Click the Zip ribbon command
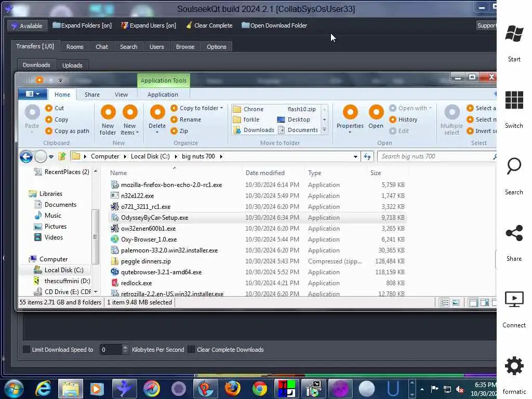Screen dimensions: 532x399 click(179, 131)
